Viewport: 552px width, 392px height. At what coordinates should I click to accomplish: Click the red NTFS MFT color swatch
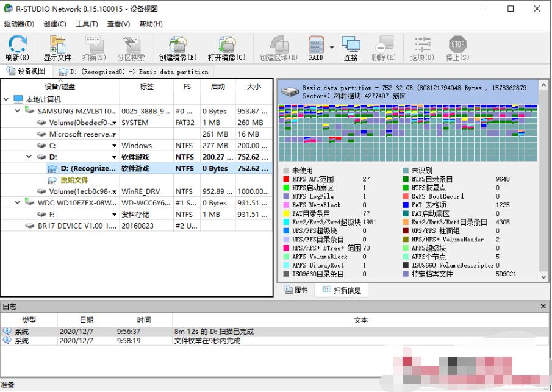tap(286, 179)
